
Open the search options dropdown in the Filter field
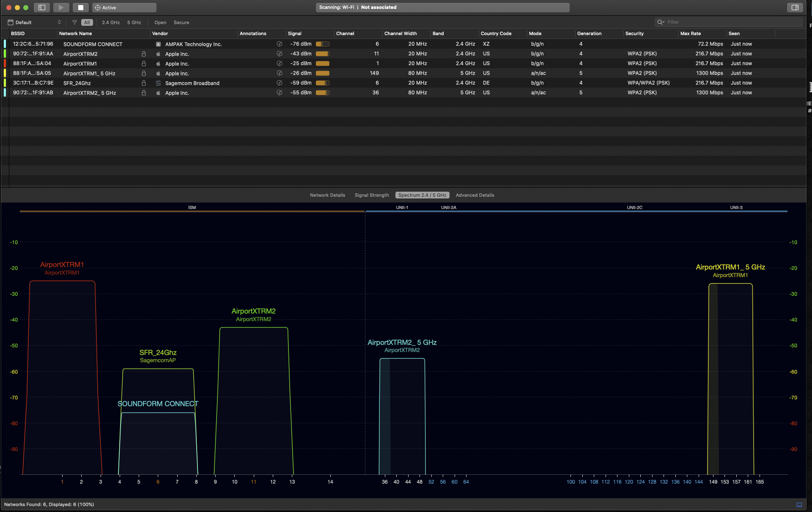click(661, 22)
